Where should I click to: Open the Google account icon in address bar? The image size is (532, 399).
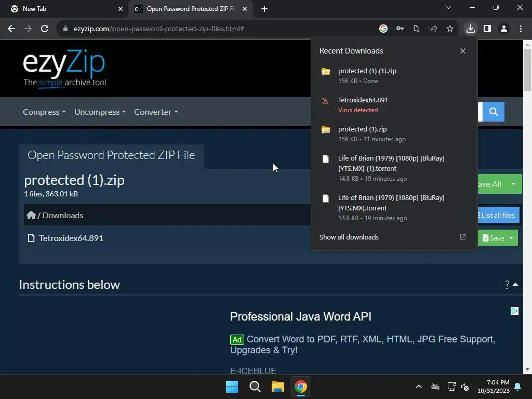[383, 29]
